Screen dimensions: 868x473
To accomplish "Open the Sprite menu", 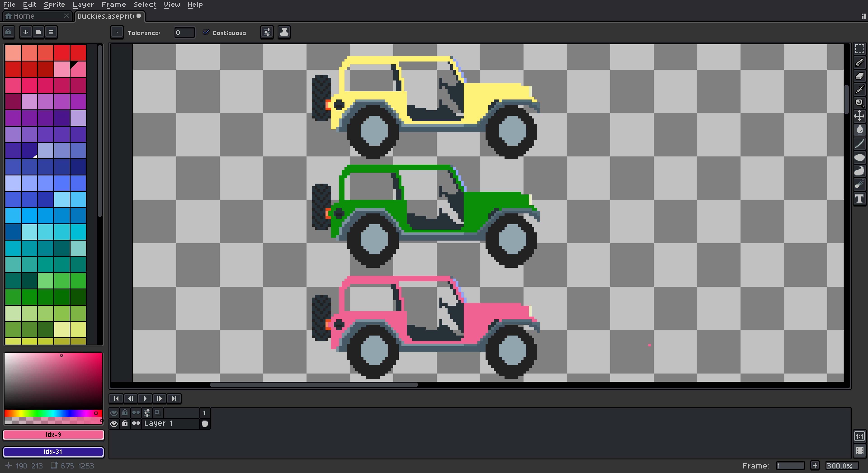I will coord(54,5).
